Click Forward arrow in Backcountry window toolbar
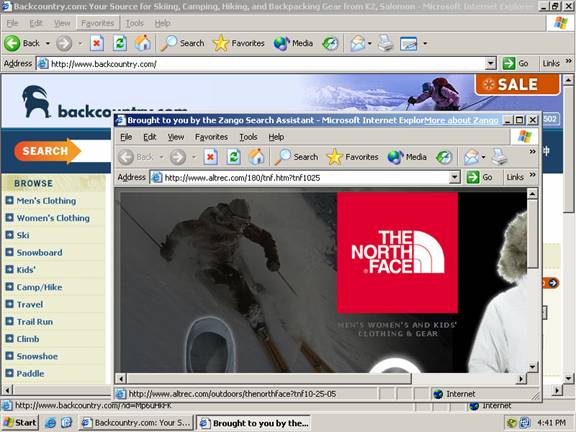The height and width of the screenshot is (432, 576). 64,43
